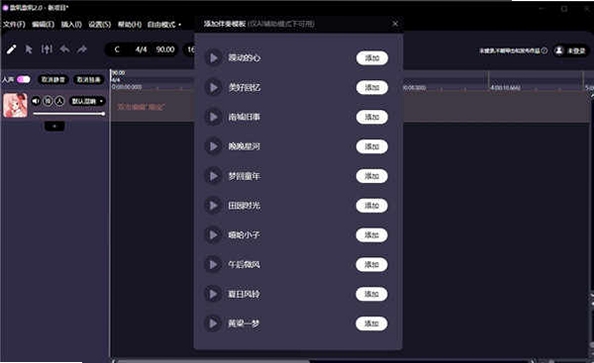Play preview of 南城旧事 template
Image resolution: width=594 pixels, height=363 pixels.
point(213,117)
